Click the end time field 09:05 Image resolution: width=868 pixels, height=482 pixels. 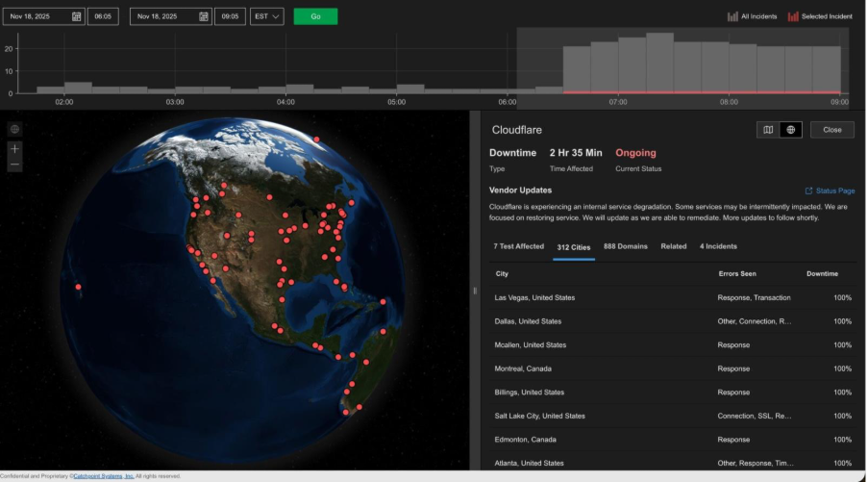point(230,16)
